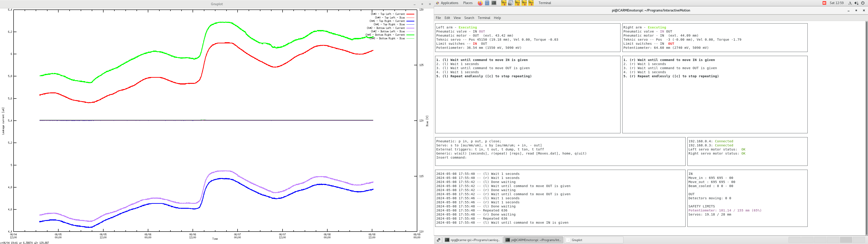The image size is (868, 244).
Task: Open the Places menu
Action: (x=468, y=3)
